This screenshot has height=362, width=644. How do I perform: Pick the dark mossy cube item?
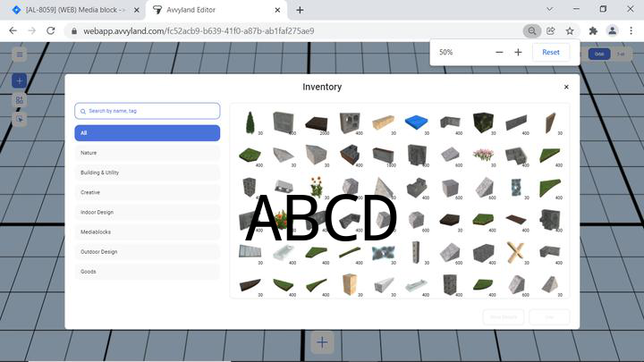pyautogui.click(x=483, y=122)
